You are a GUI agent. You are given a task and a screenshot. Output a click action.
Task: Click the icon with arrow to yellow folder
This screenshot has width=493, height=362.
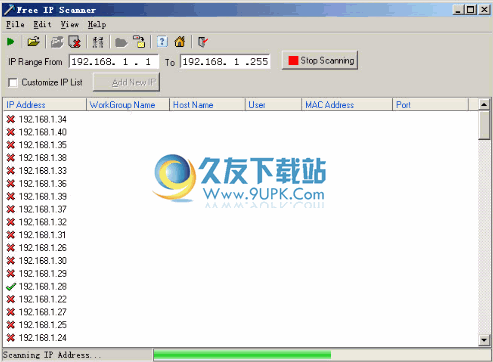139,42
